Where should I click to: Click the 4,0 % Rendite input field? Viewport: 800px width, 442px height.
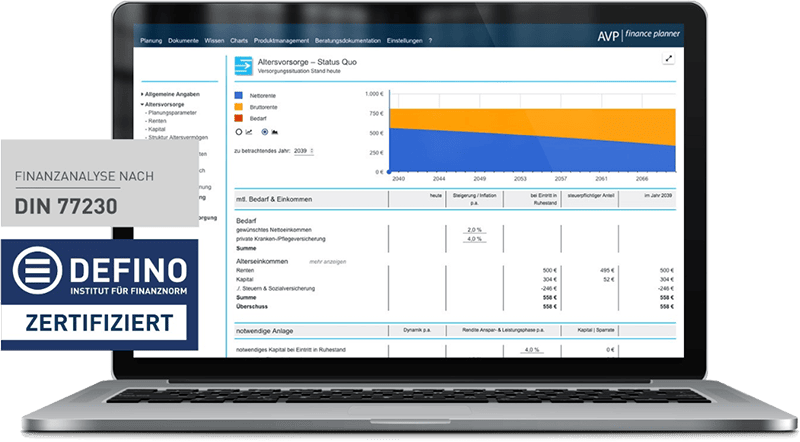(532, 350)
